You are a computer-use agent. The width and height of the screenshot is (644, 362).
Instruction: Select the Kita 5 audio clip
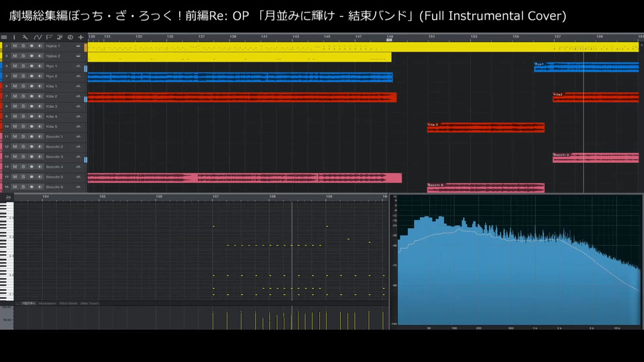click(486, 127)
